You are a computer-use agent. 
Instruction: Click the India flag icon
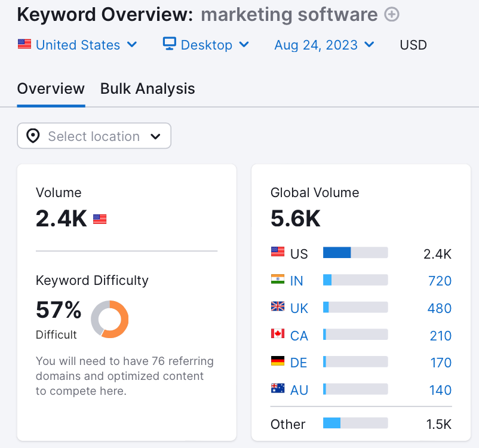(x=278, y=280)
